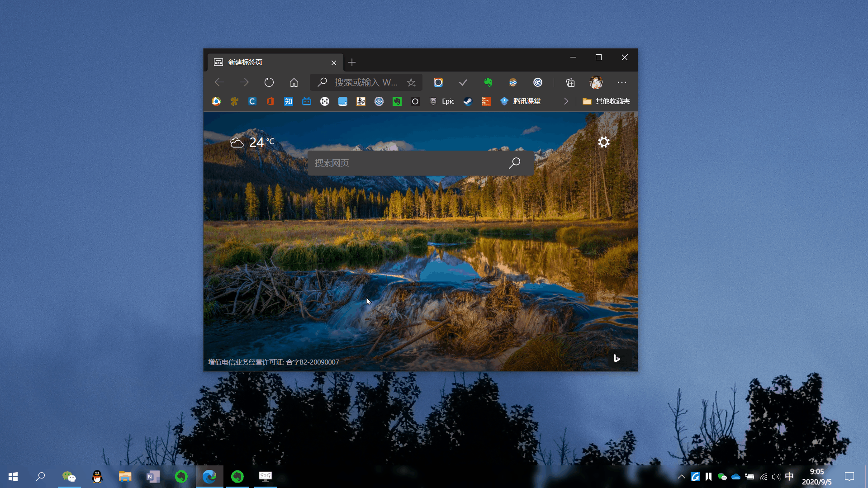Open the Epic bookmark

(442, 101)
